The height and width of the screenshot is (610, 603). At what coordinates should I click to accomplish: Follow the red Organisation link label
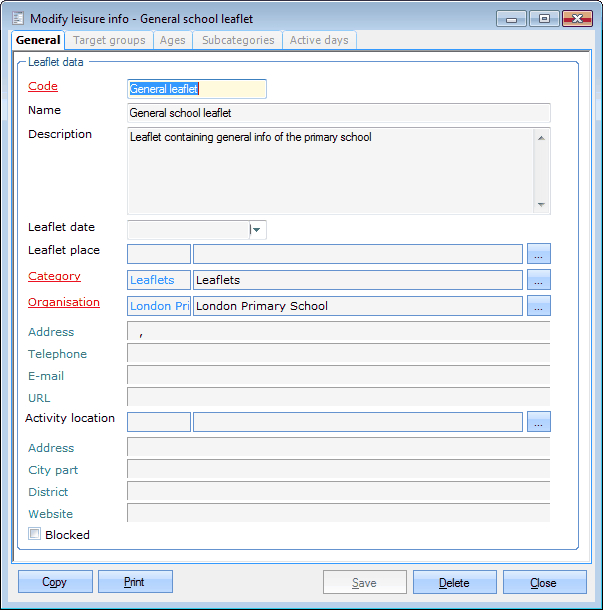click(x=64, y=302)
